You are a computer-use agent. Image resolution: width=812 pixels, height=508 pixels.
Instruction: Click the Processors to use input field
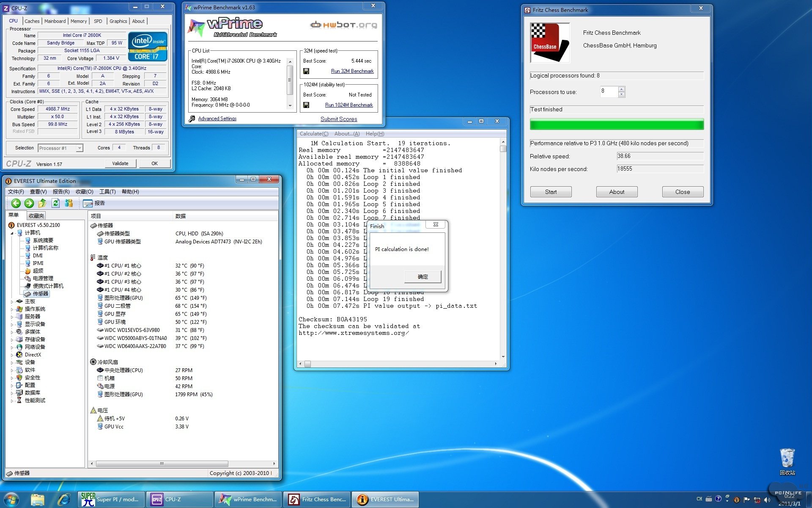(x=609, y=91)
